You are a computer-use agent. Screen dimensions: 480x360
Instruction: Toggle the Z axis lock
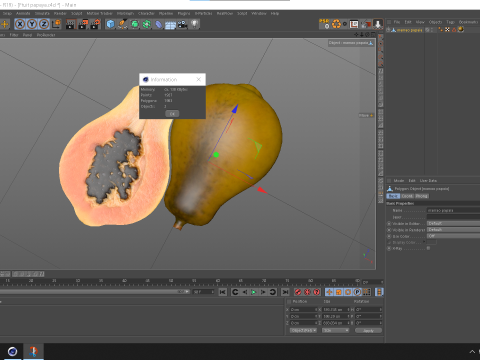tap(44, 24)
